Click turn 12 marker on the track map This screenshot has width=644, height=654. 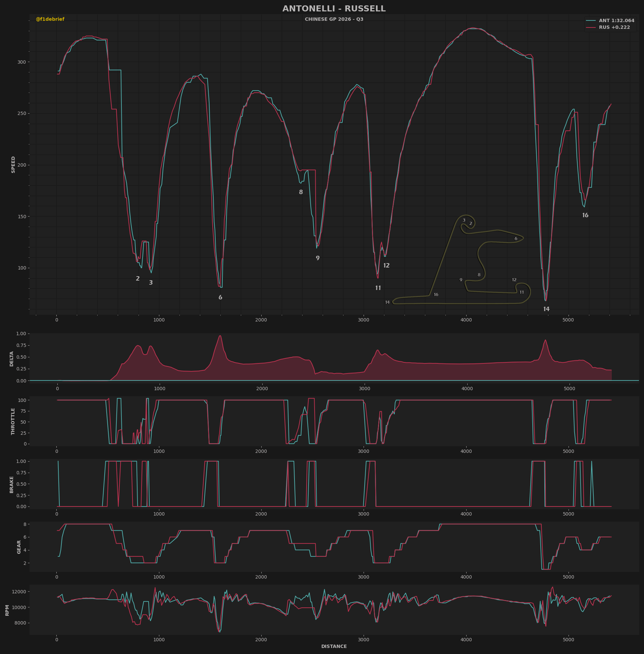[514, 280]
